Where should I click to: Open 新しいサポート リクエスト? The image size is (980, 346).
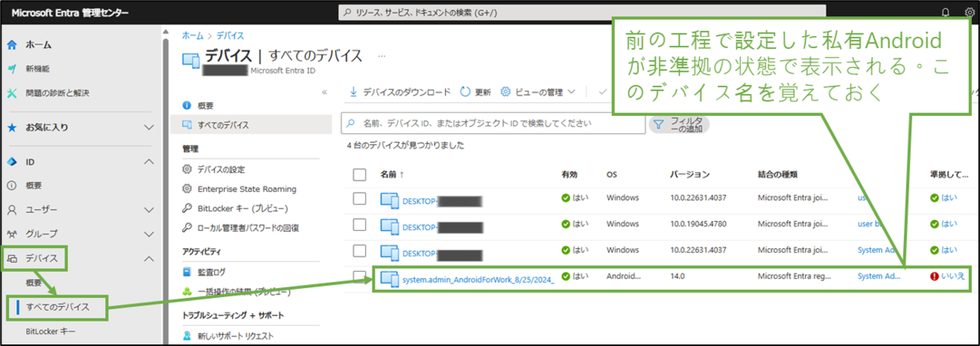(x=235, y=335)
